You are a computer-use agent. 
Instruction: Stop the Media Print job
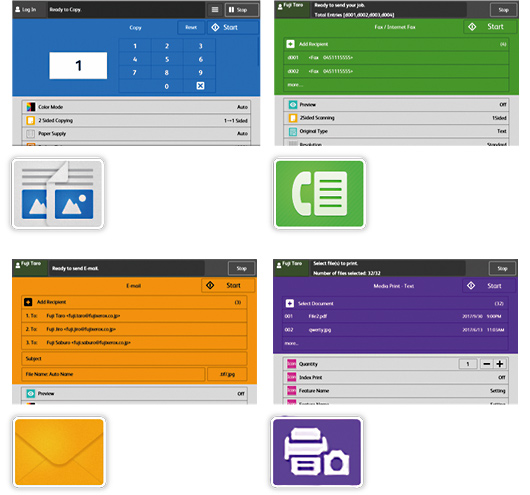[502, 268]
